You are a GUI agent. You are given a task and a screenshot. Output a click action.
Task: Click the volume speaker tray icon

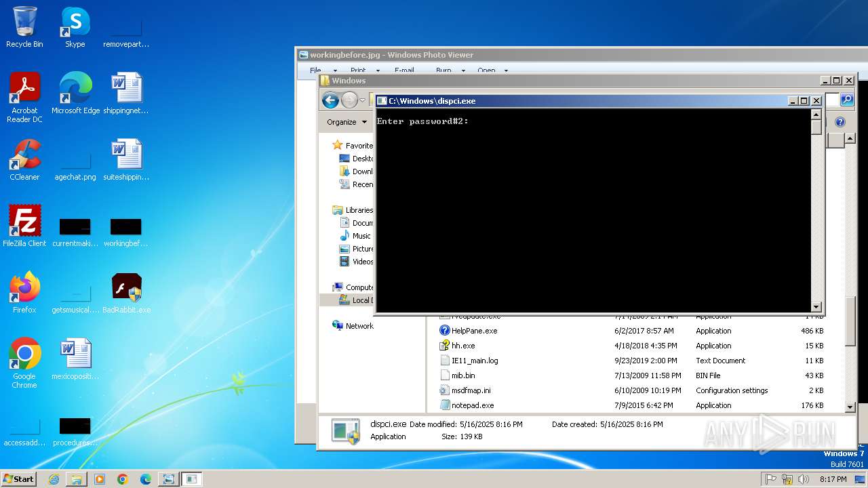point(804,479)
